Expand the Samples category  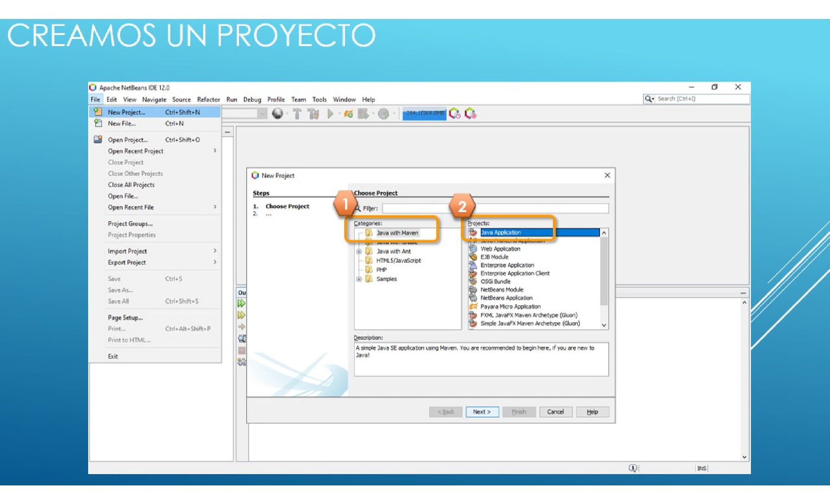pos(359,279)
